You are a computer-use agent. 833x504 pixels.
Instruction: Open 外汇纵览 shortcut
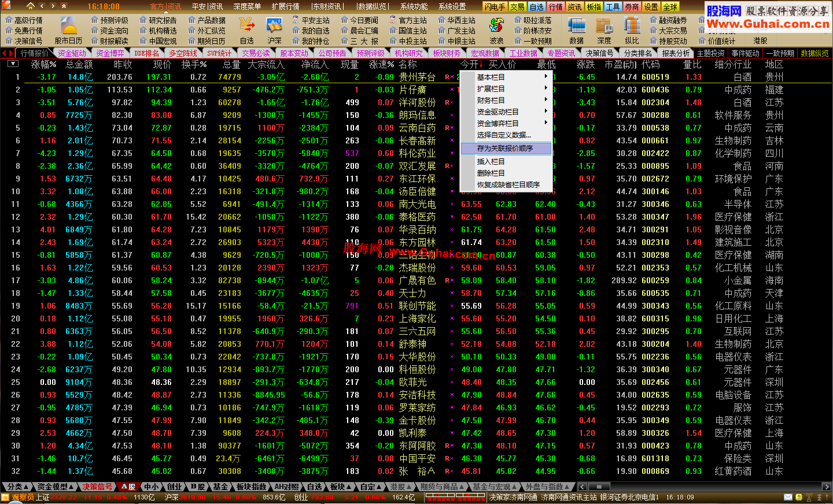click(x=207, y=31)
